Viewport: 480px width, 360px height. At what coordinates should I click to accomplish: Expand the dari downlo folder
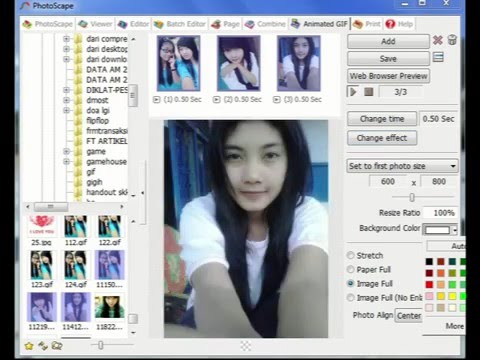pos(66,59)
